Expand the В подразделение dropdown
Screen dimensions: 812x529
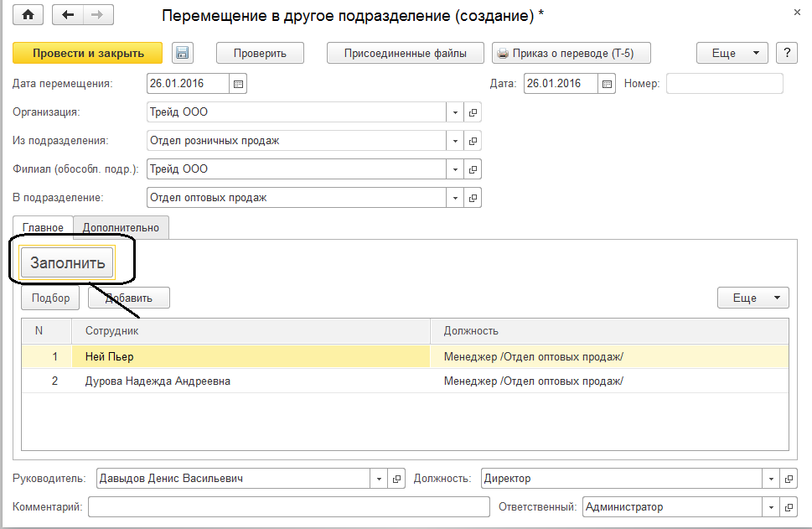tap(455, 198)
